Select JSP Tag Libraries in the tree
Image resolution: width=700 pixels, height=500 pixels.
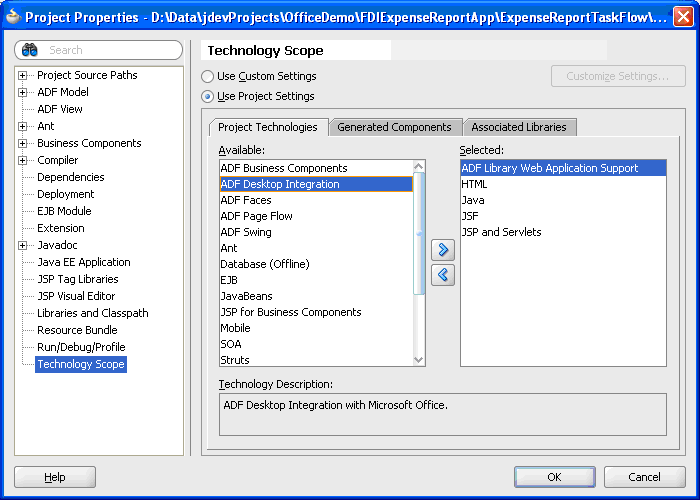click(78, 279)
